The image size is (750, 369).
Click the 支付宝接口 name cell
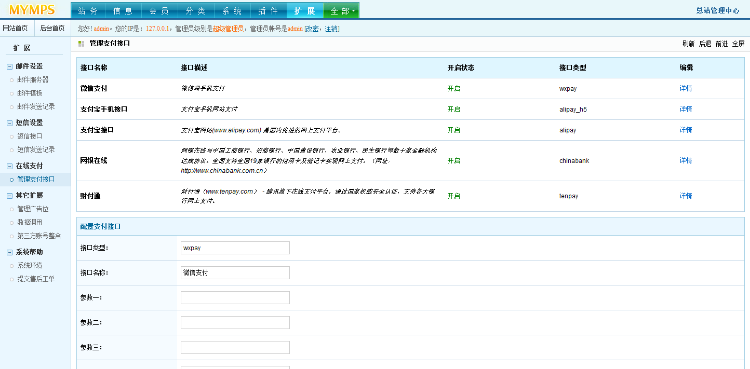tap(97, 130)
